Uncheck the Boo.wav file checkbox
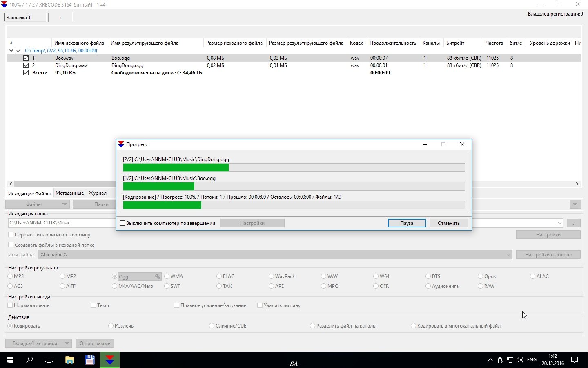588x368 pixels. click(26, 58)
